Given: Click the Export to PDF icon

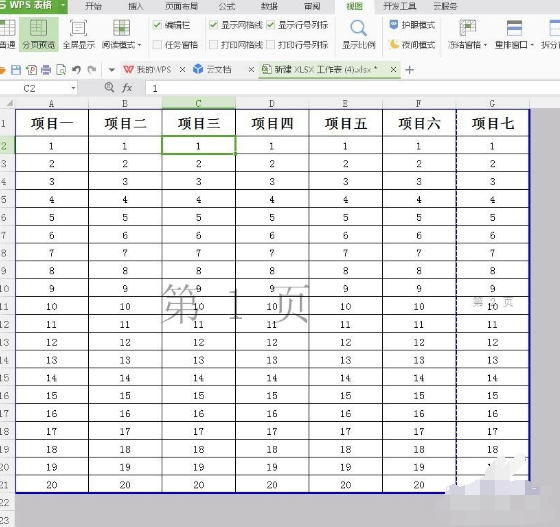Looking at the screenshot, I should [31, 70].
